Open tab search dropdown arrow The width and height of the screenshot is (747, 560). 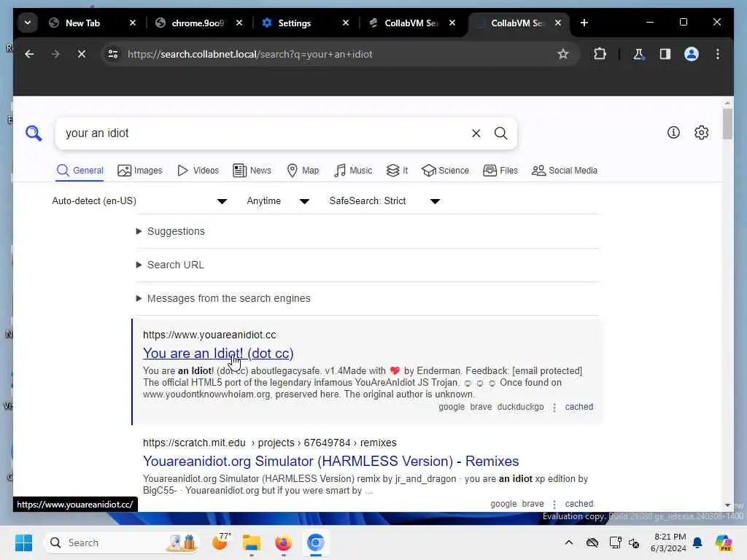pos(28,23)
